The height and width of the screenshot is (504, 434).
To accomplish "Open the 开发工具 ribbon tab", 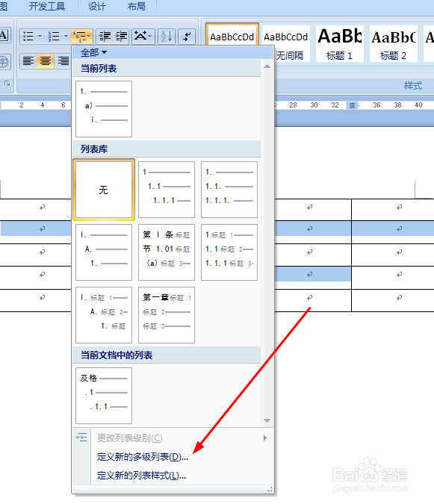I will (47, 7).
